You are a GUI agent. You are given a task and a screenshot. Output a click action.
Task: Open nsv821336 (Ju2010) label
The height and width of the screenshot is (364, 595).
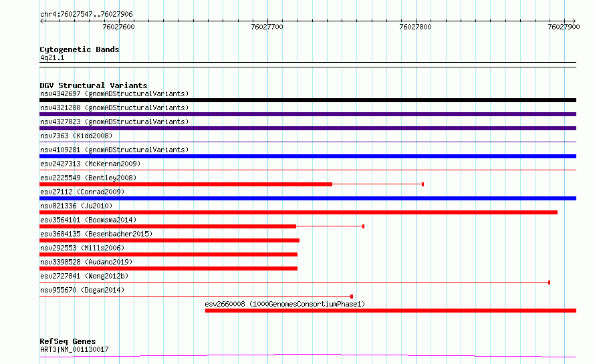(76, 206)
